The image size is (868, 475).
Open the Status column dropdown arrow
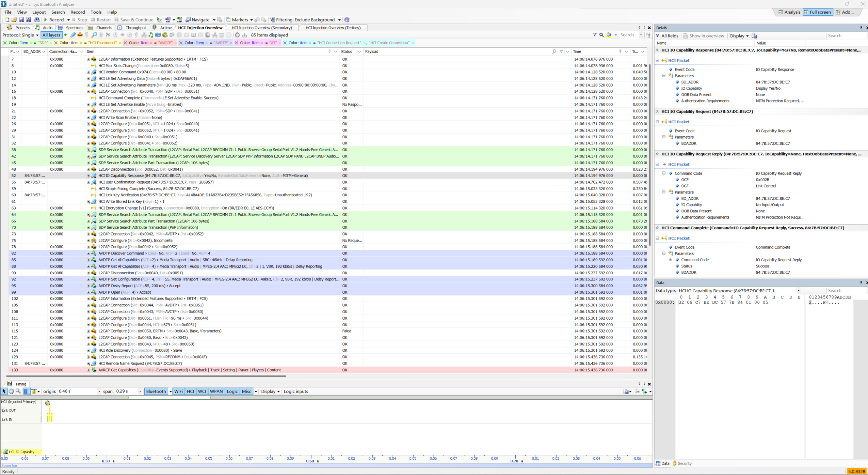click(359, 51)
